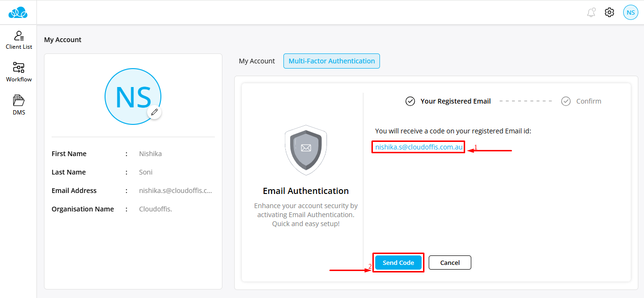644x298 pixels.
Task: Click the truncated Email Address value
Action: 176,191
